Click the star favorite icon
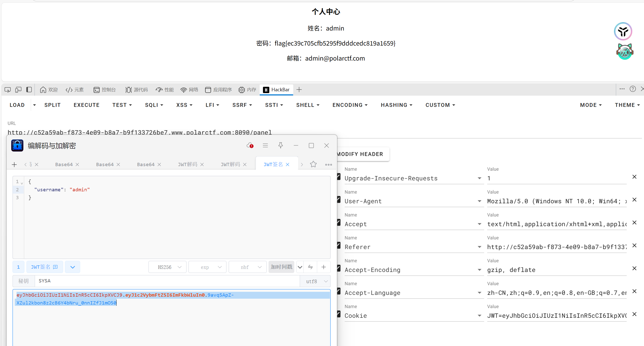The image size is (644, 346). point(313,164)
